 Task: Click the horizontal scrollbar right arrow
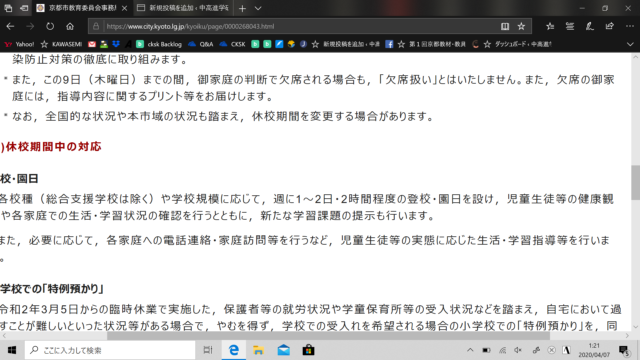[x=627, y=336]
